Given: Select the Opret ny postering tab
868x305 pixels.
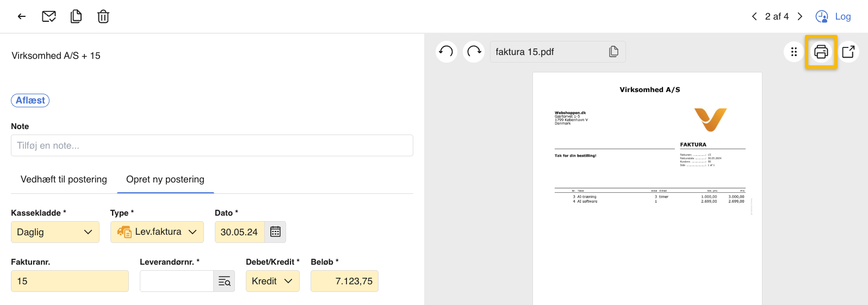Looking at the screenshot, I should [x=165, y=179].
